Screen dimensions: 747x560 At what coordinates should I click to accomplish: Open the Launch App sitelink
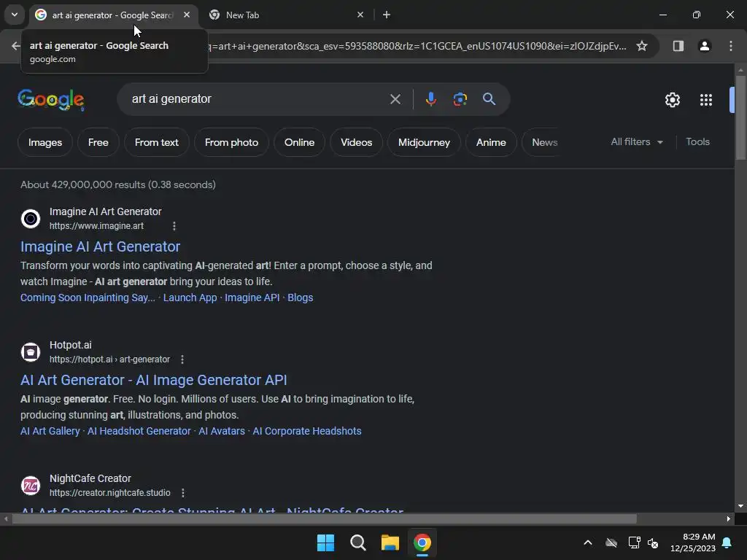pyautogui.click(x=190, y=297)
